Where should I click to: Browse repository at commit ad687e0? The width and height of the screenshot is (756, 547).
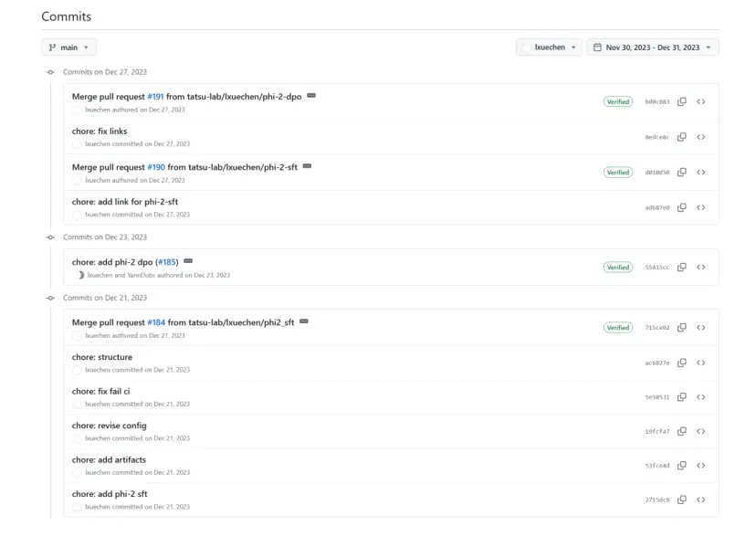pyautogui.click(x=700, y=207)
